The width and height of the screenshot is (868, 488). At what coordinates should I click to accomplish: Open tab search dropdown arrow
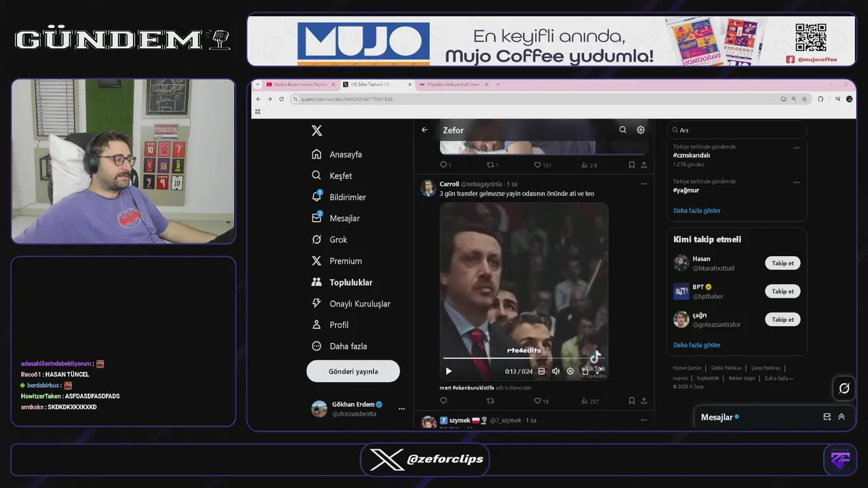pos(257,85)
